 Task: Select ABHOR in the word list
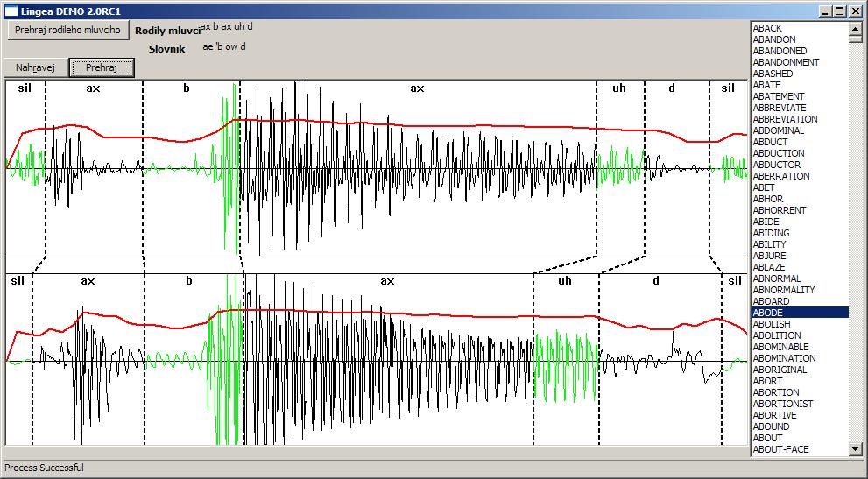[800, 199]
